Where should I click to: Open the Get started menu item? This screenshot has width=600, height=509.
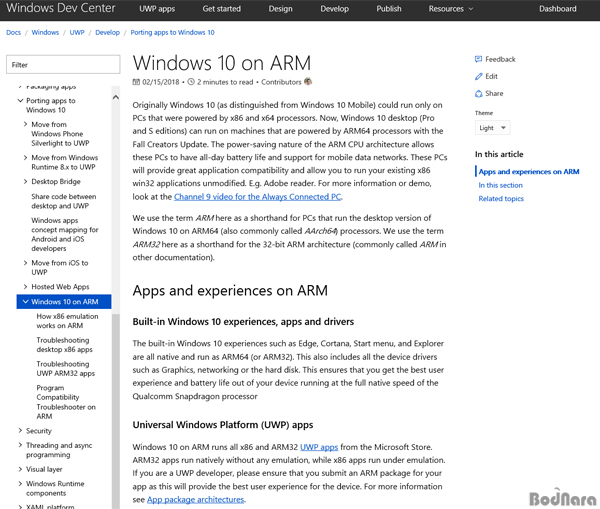pos(222,9)
